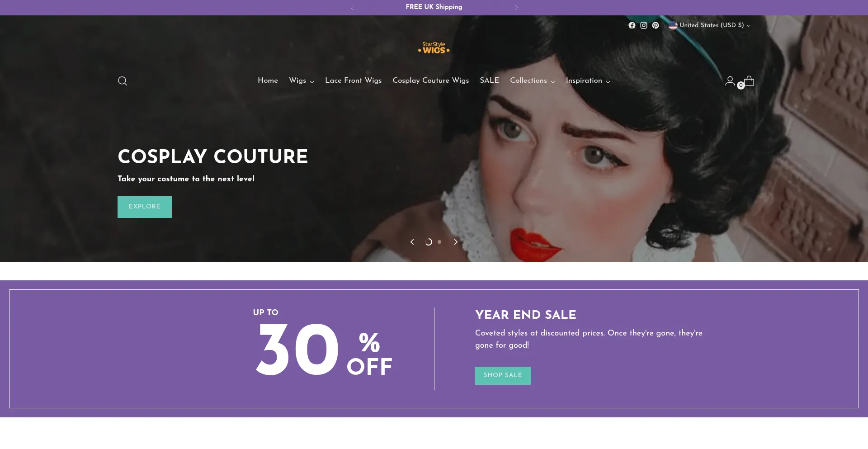The height and width of the screenshot is (449, 868).
Task: Click the SHOP SALE button
Action: pyautogui.click(x=503, y=376)
